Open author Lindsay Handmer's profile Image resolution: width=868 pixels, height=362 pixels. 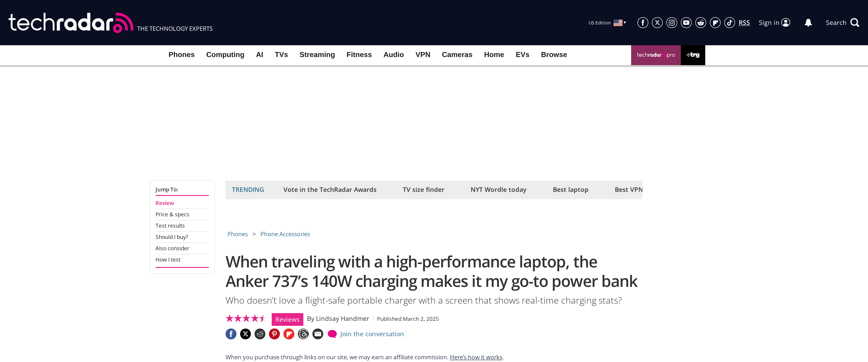[342, 319]
